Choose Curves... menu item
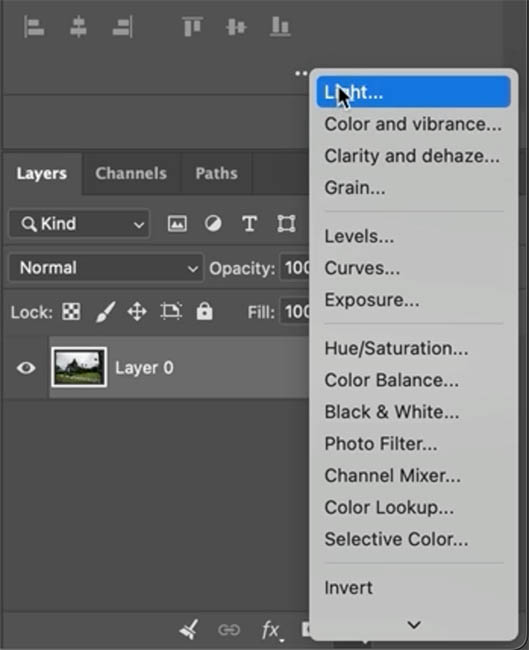The width and height of the screenshot is (529, 650). pos(413,268)
